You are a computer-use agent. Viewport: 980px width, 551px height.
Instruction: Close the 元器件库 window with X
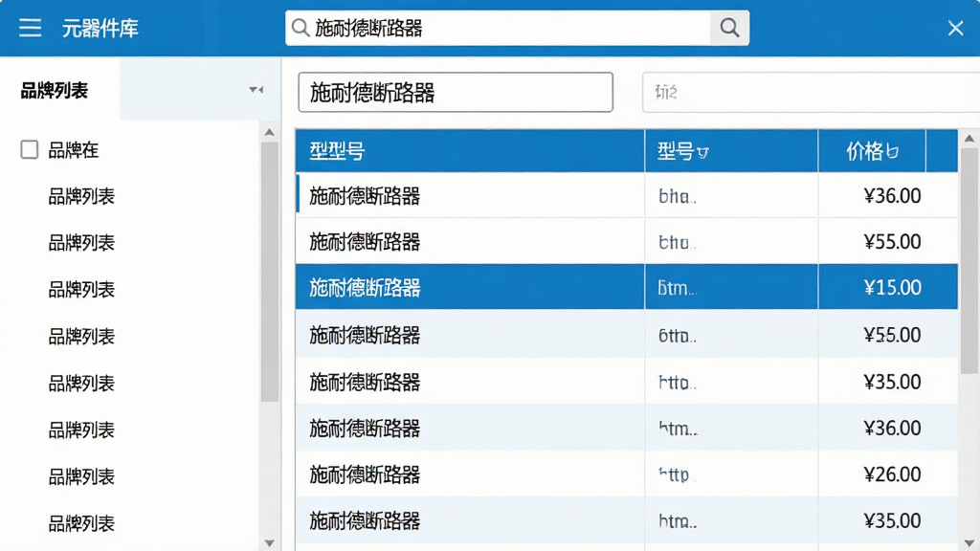(955, 28)
